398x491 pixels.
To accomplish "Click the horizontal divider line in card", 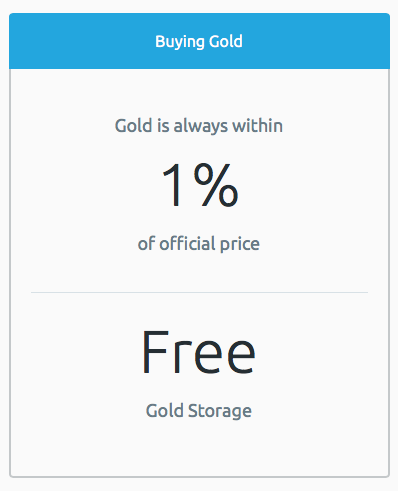I will coord(199,292).
